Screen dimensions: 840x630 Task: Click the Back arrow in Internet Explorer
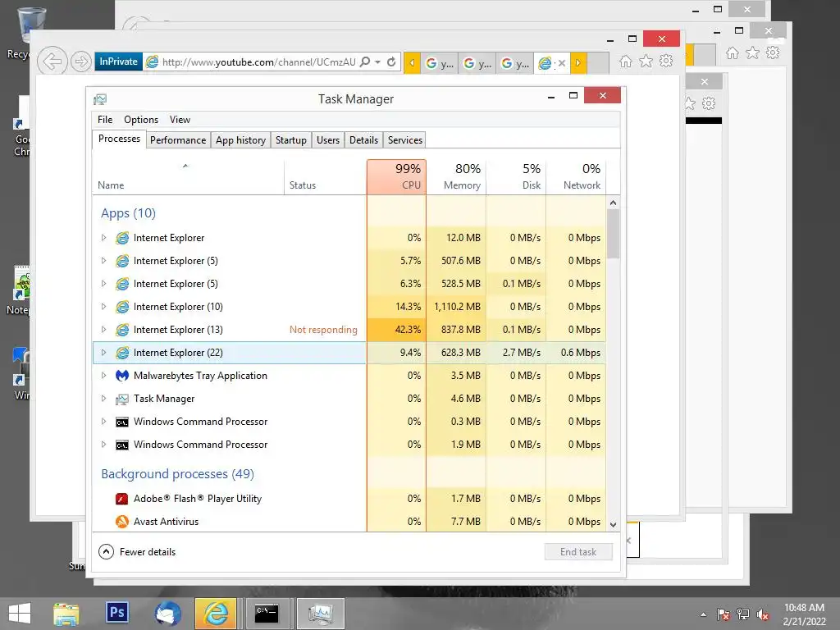(52, 62)
